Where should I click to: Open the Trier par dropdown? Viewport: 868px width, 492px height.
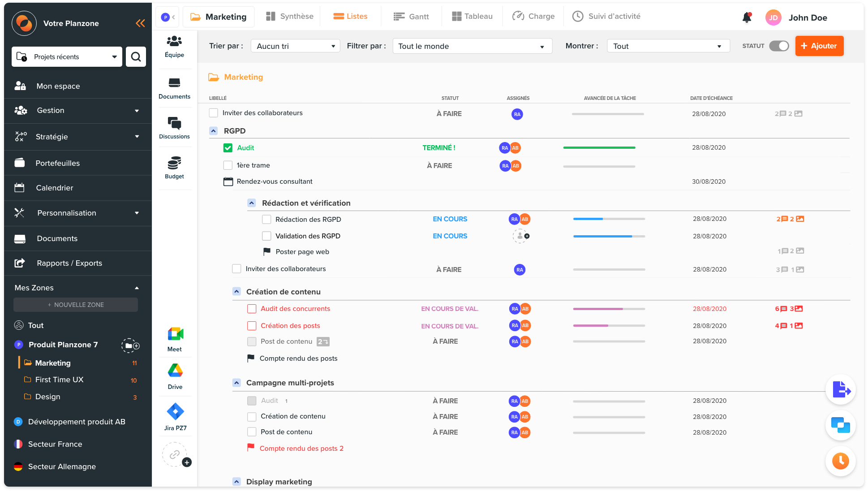[293, 46]
